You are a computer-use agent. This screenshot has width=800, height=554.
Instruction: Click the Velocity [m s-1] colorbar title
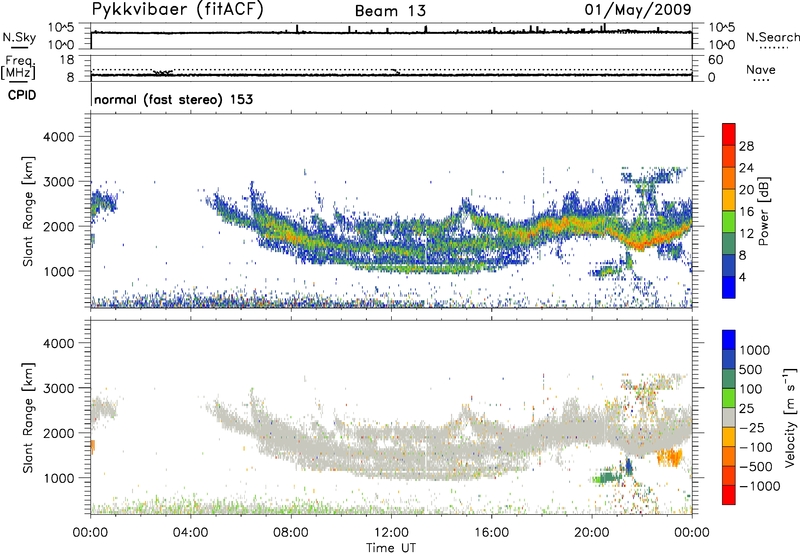pos(790,417)
